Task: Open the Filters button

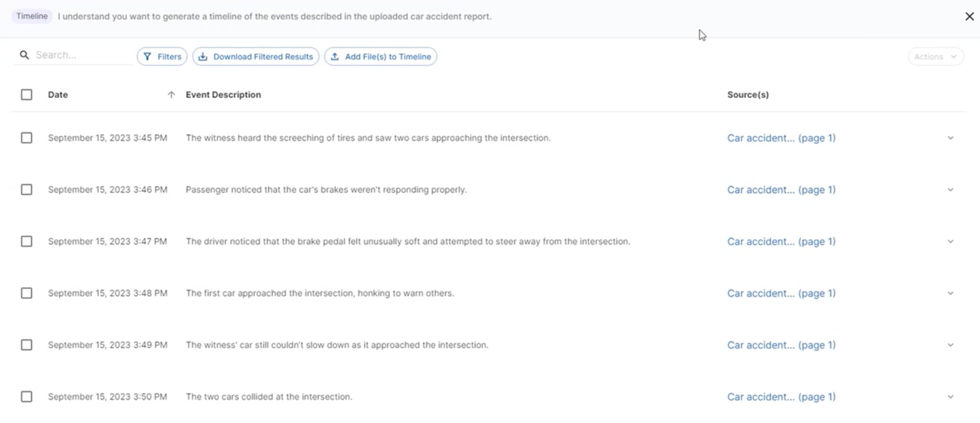Action: coord(162,57)
